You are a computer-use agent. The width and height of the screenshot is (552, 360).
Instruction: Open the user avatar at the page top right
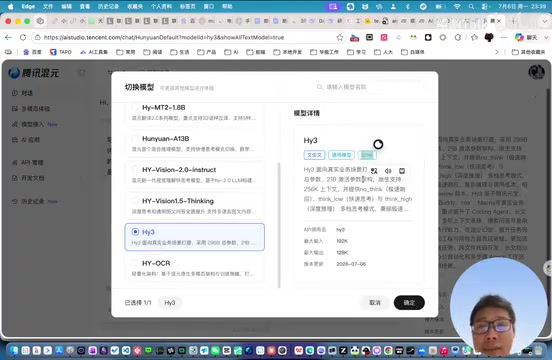[x=536, y=72]
